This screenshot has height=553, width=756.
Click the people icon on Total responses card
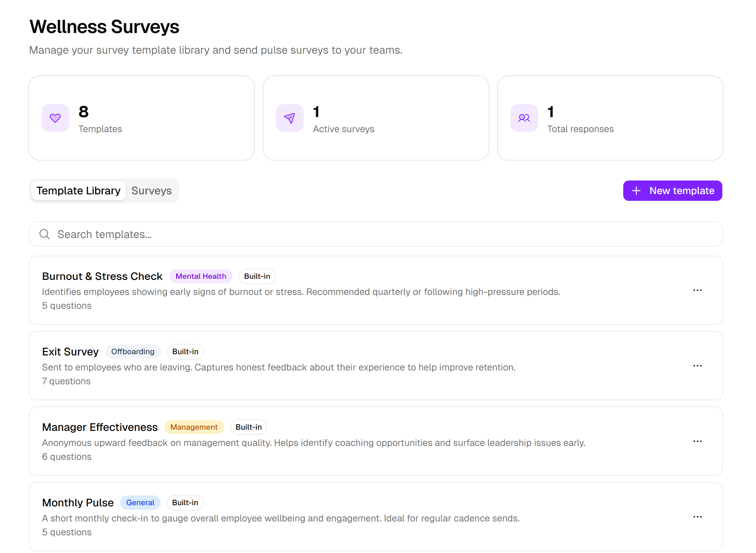click(523, 118)
